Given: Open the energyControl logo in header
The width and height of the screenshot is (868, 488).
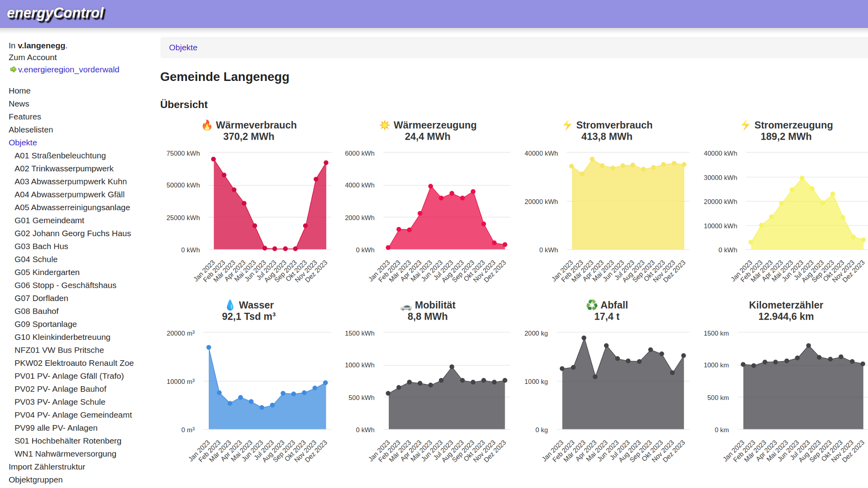Looking at the screenshot, I should (x=56, y=13).
